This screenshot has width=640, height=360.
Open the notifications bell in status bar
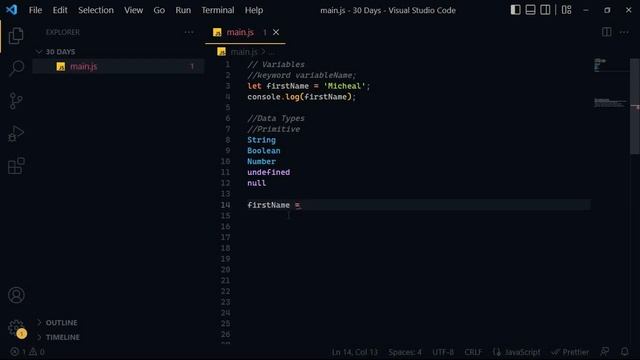624,351
